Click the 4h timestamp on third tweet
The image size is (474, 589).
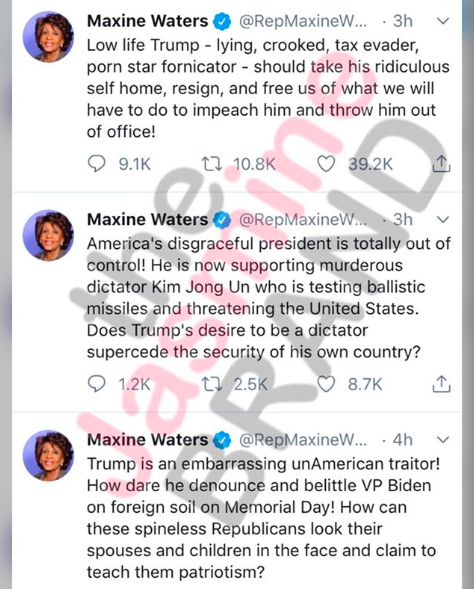pyautogui.click(x=402, y=439)
